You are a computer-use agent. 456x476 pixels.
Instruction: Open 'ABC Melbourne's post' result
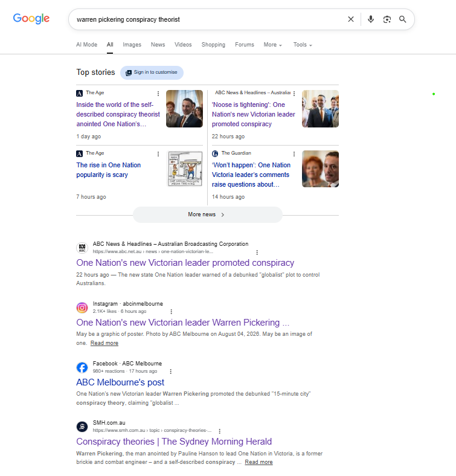pyautogui.click(x=120, y=382)
